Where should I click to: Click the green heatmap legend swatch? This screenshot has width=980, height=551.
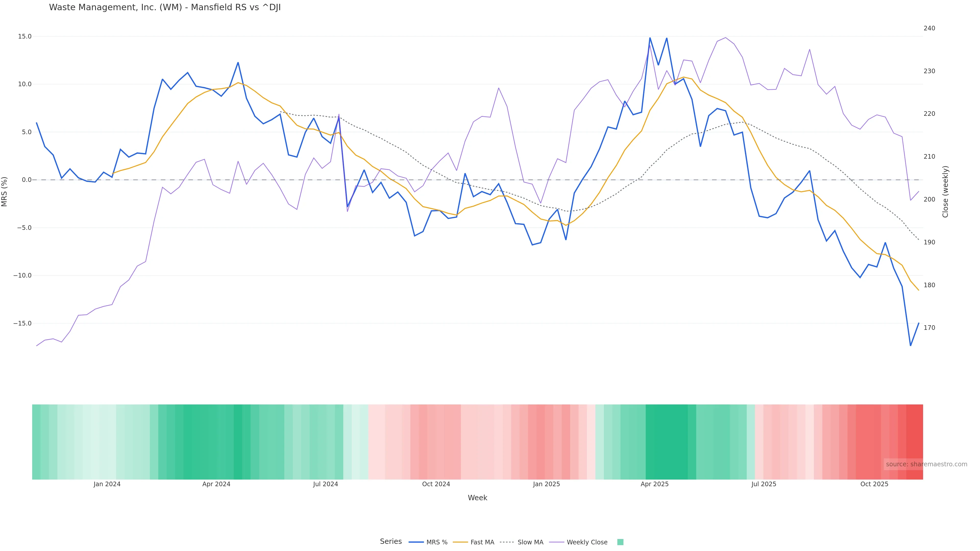(x=620, y=542)
